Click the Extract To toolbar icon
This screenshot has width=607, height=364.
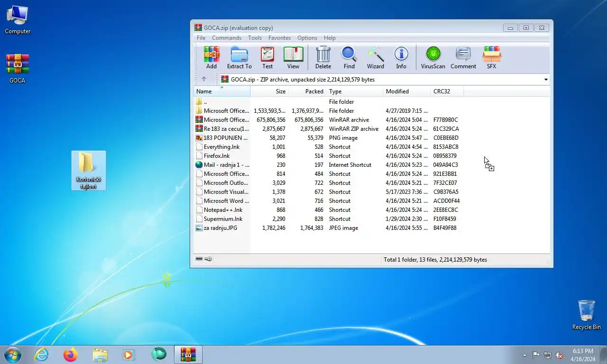(239, 58)
